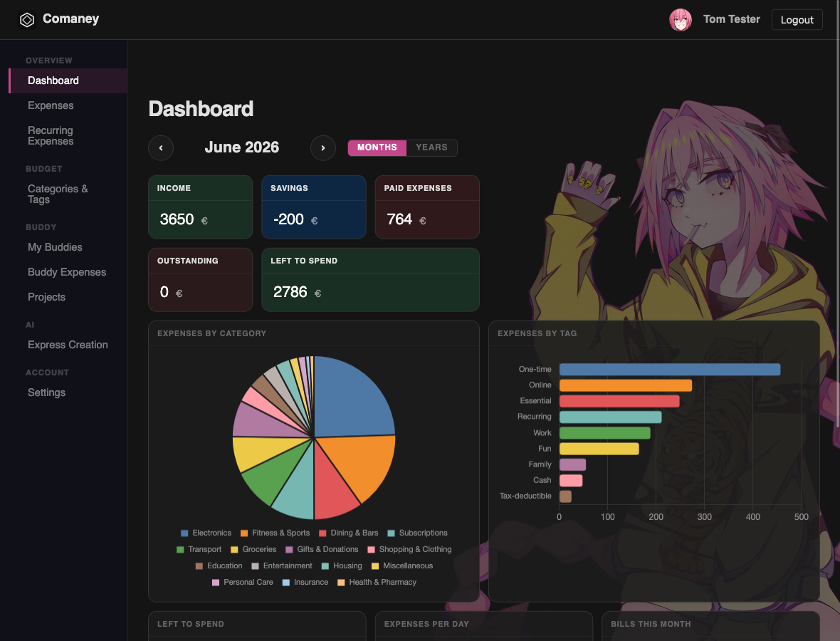Toggle Subscriptions legend entry
Image resolution: width=840 pixels, height=641 pixels.
click(417, 533)
